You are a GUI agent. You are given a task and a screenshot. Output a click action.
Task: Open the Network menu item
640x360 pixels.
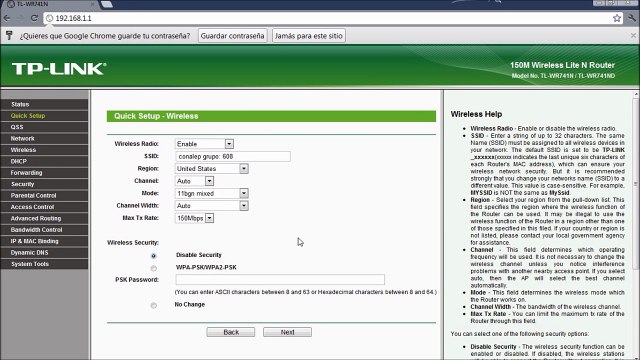[44, 139]
